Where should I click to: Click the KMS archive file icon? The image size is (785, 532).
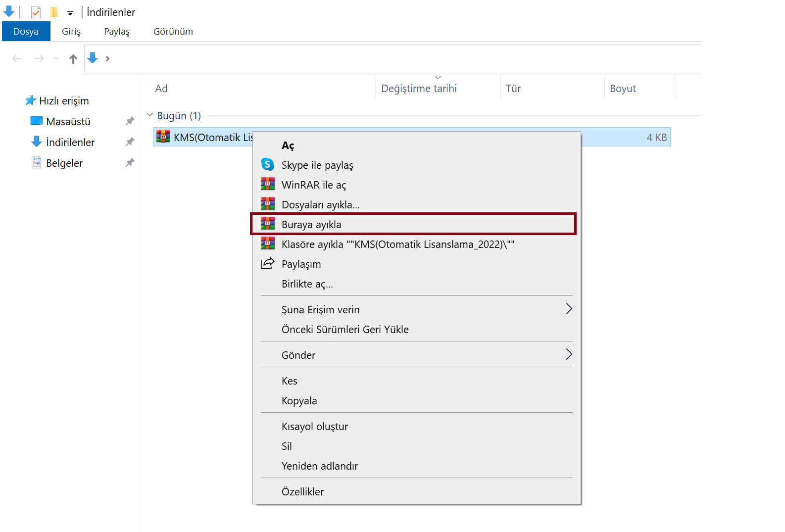click(x=163, y=137)
